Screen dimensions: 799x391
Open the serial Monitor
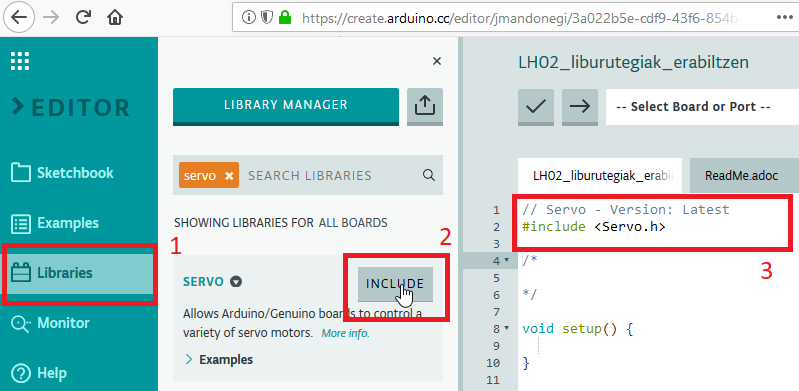click(50, 323)
